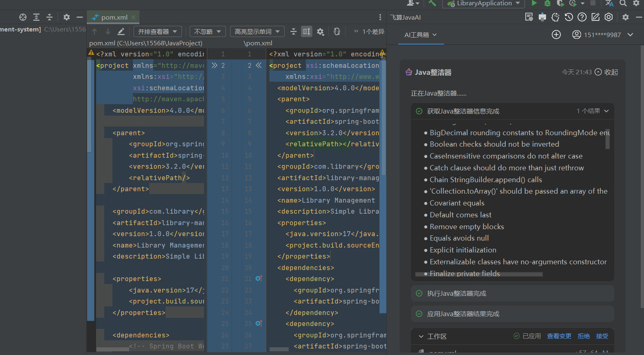The height and width of the screenshot is (355, 644).
Task: Open IDE settings gear at top right
Action: (636, 3)
